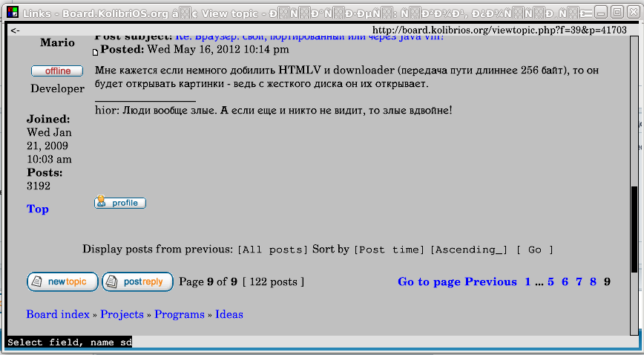Click the URL text in the top bar
The height and width of the screenshot is (355, 644).
(x=499, y=30)
